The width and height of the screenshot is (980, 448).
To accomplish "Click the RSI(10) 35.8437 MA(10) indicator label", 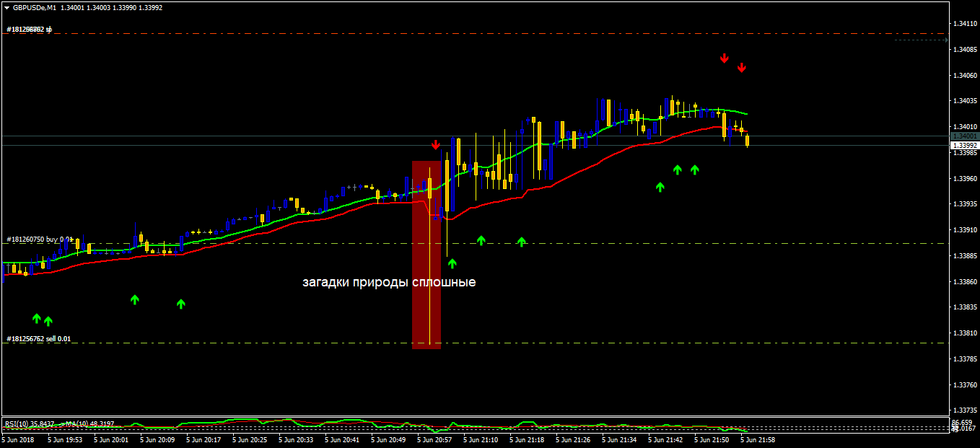I will [x=59, y=423].
